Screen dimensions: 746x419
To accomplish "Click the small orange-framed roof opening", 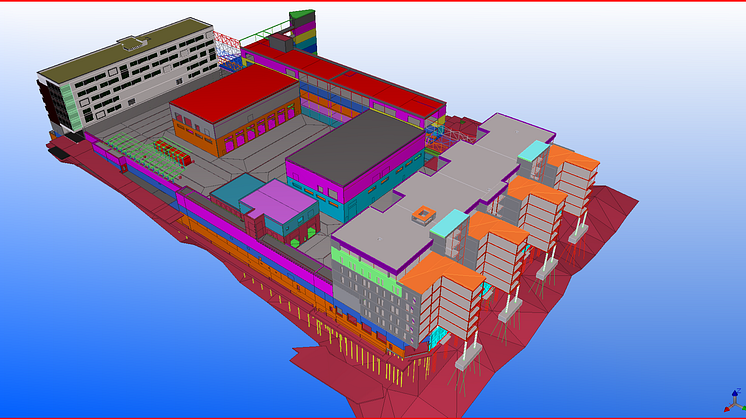I will pos(425,213).
